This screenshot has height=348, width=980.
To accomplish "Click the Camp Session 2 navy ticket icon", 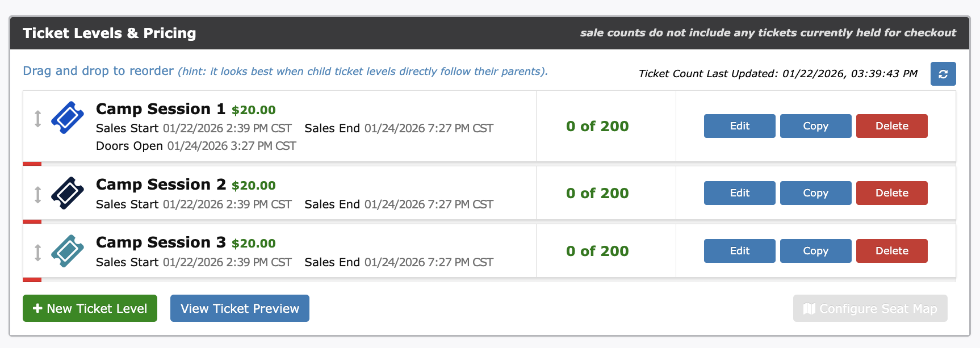I will tap(68, 193).
